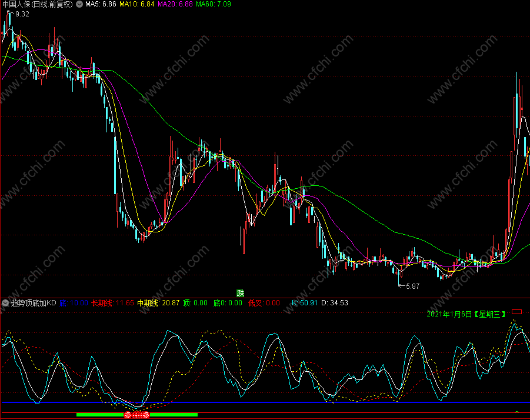The width and height of the screenshot is (530, 420).
Task: Click the stock title 中国人保(日线.前复权)
Action: [38, 4]
